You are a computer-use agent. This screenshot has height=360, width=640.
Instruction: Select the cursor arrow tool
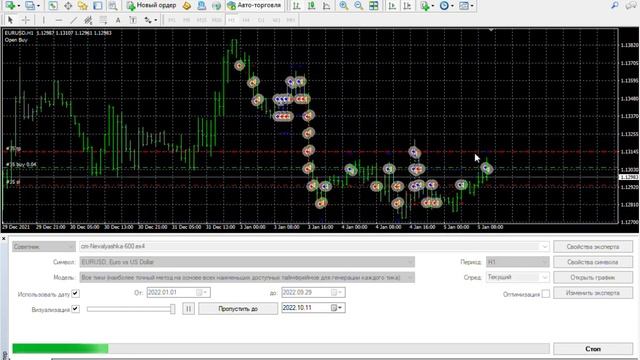tap(11, 20)
